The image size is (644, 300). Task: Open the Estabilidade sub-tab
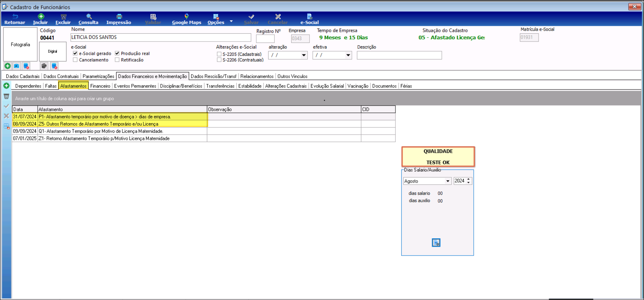[250, 86]
